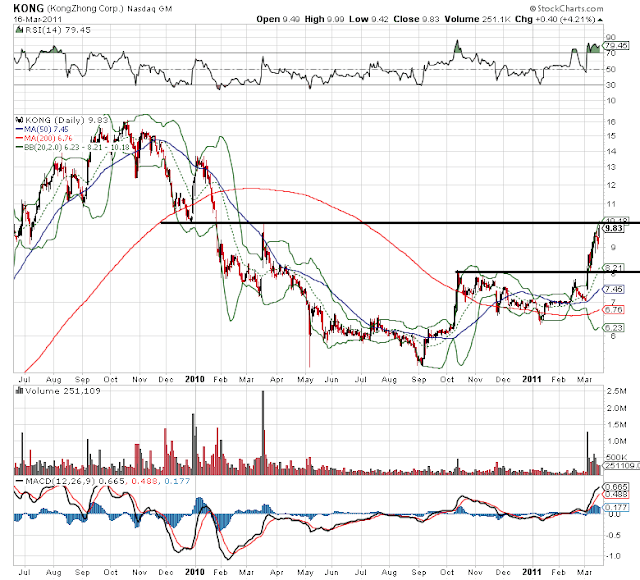The width and height of the screenshot is (640, 580).
Task: Click the -1.0 MACD axis label
Action: click(x=613, y=556)
